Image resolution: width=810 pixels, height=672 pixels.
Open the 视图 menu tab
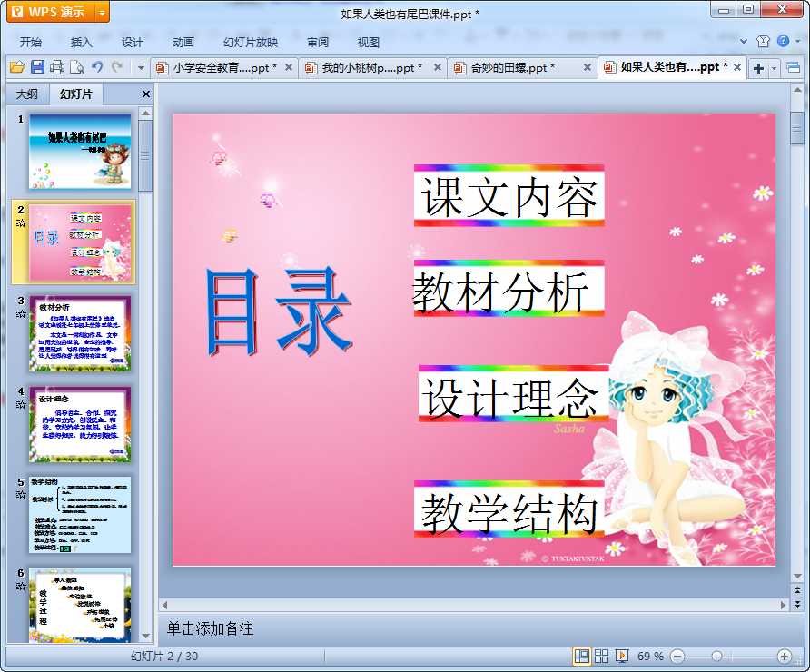pyautogui.click(x=369, y=43)
